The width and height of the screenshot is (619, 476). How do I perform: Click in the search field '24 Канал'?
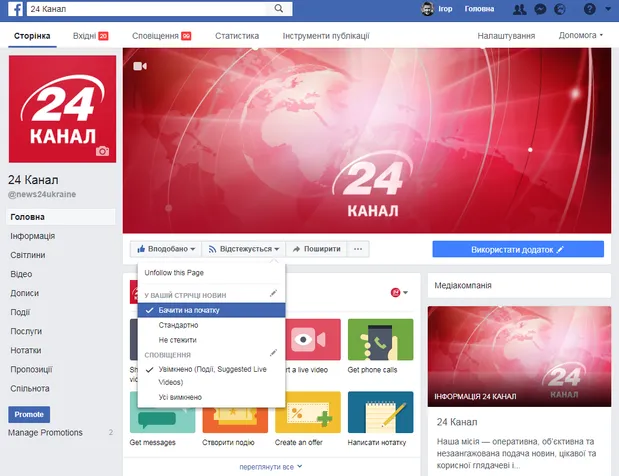tap(150, 9)
